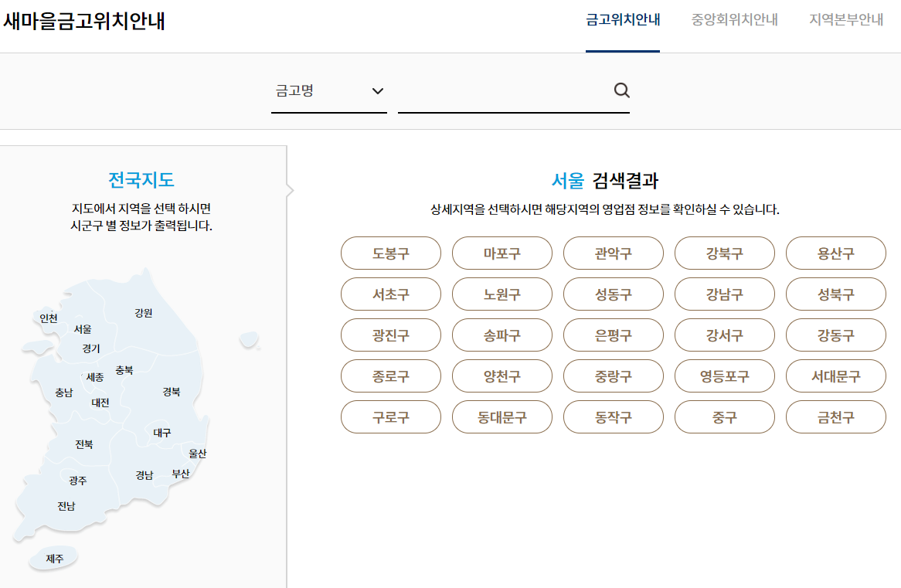
Task: Select 부산 on the national map
Action: [180, 474]
